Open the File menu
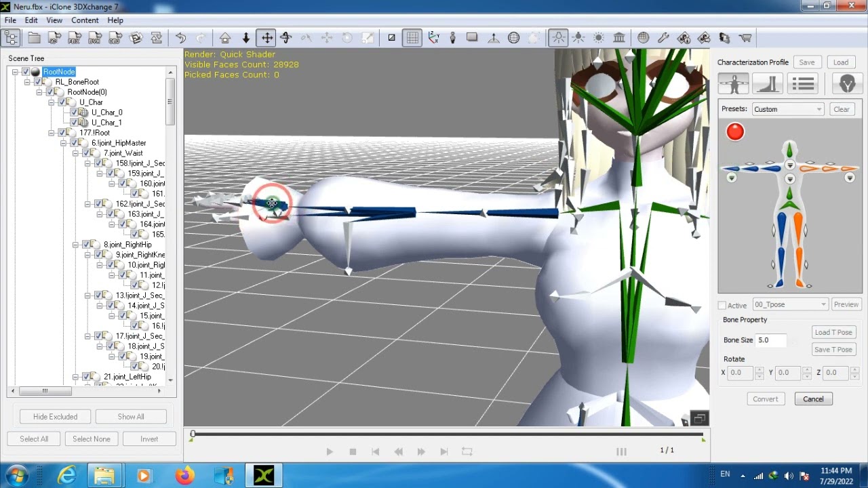The height and width of the screenshot is (488, 868). coord(11,20)
